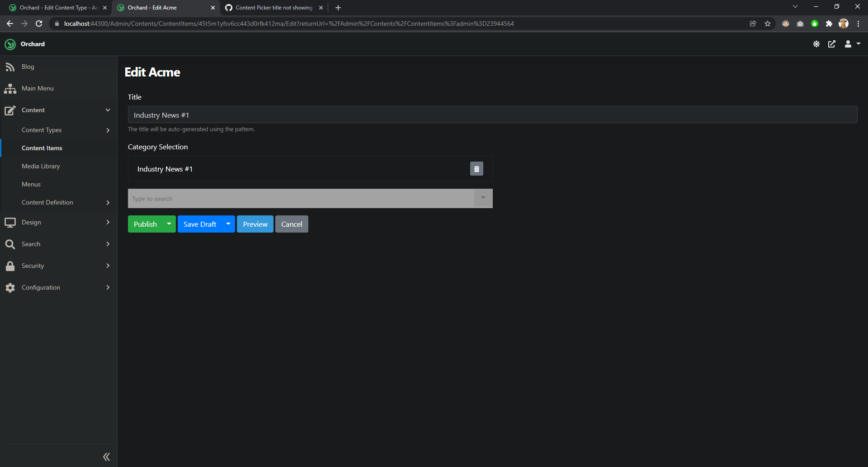Open Menus in sidebar
Viewport: 868px width, 467px height.
(31, 185)
